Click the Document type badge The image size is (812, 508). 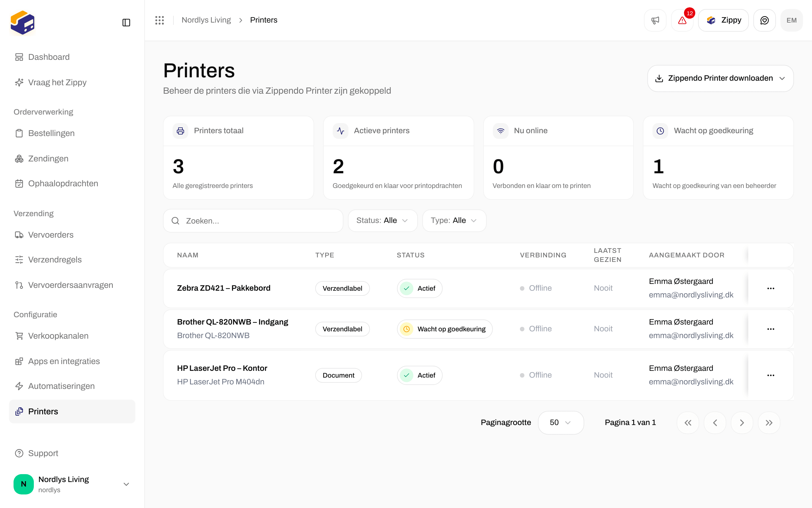338,375
